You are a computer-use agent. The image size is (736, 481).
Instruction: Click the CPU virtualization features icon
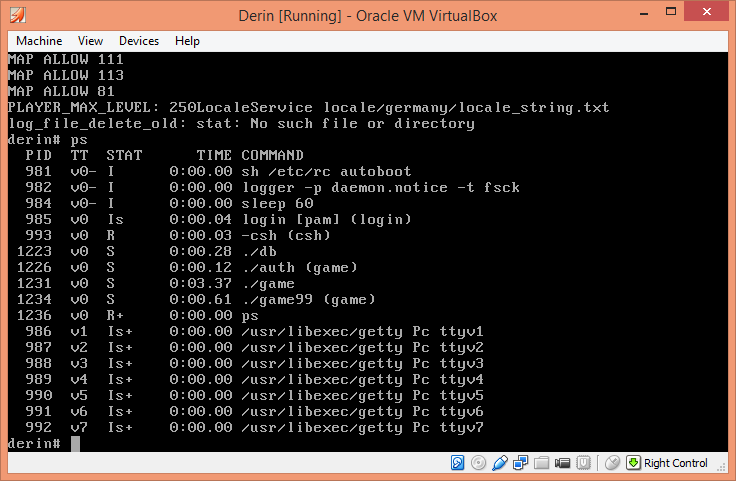(583, 463)
